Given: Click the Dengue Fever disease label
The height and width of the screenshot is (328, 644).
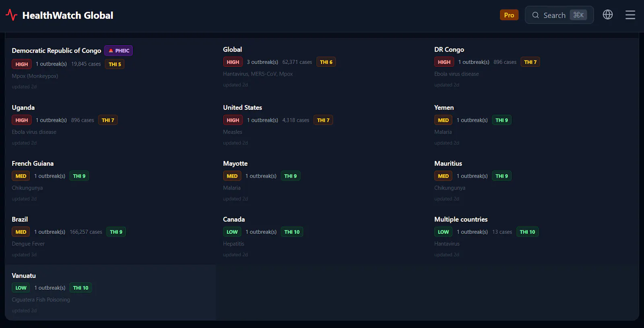Looking at the screenshot, I should (x=28, y=244).
